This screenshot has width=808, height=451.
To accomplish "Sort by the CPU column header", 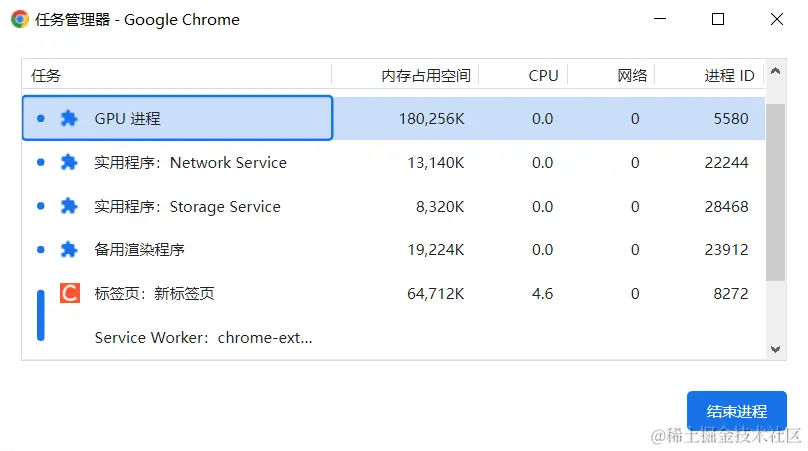I will click(x=543, y=76).
